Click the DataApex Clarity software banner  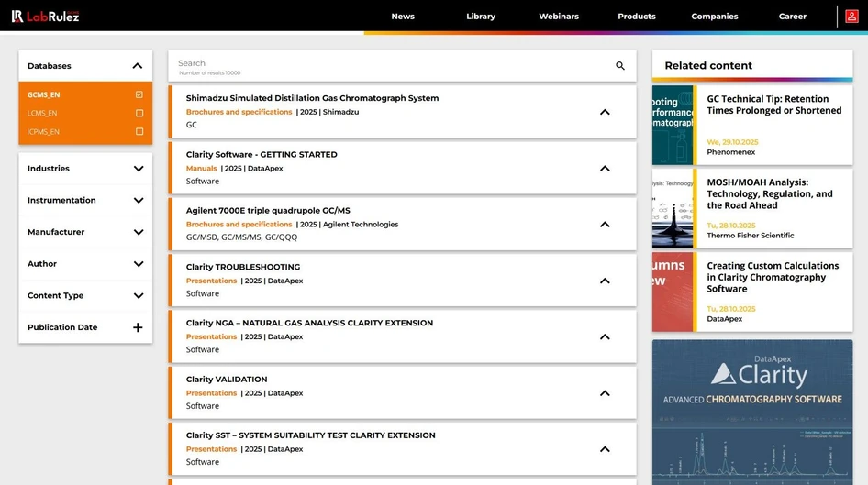pos(751,412)
